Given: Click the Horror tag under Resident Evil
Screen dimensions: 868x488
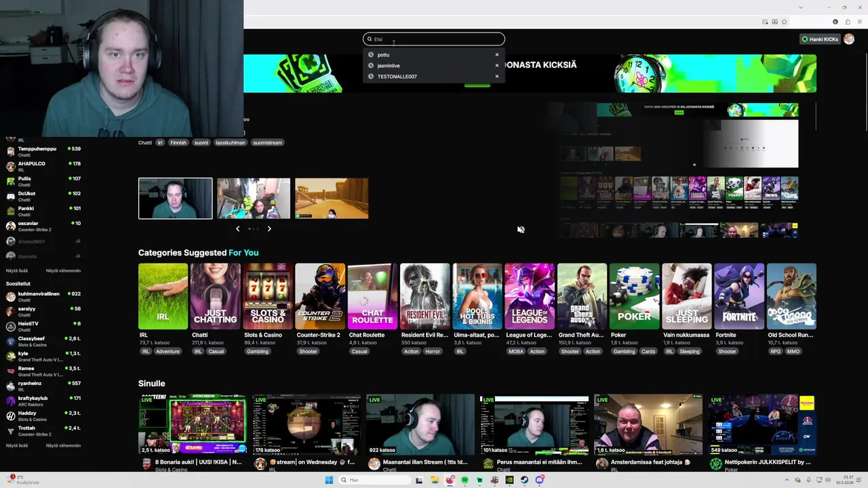Looking at the screenshot, I should click(433, 352).
